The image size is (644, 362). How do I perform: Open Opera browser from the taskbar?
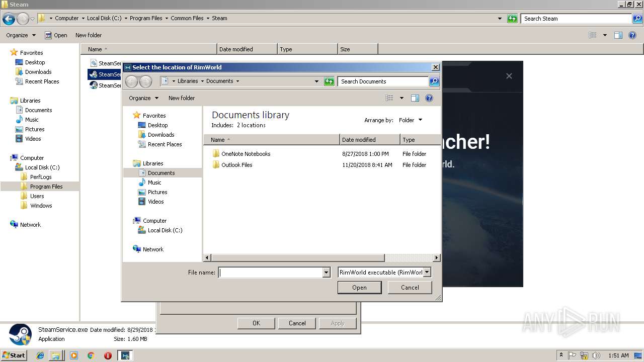[x=108, y=355]
